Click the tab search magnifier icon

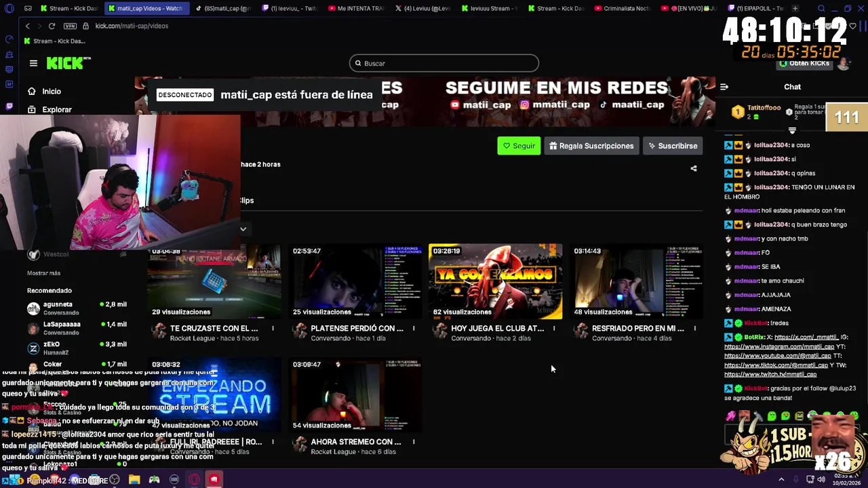[x=821, y=8]
